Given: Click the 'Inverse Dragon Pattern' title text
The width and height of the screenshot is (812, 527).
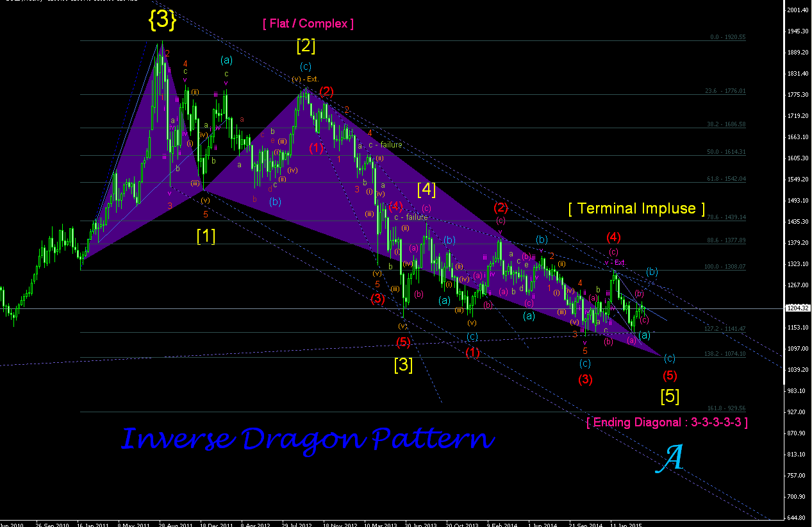Looking at the screenshot, I should coord(308,440).
